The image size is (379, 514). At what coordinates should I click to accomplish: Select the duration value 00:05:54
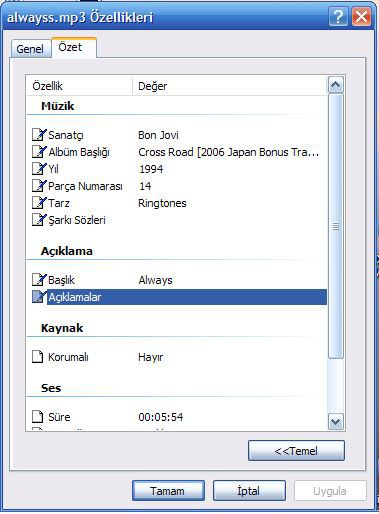coord(161,417)
